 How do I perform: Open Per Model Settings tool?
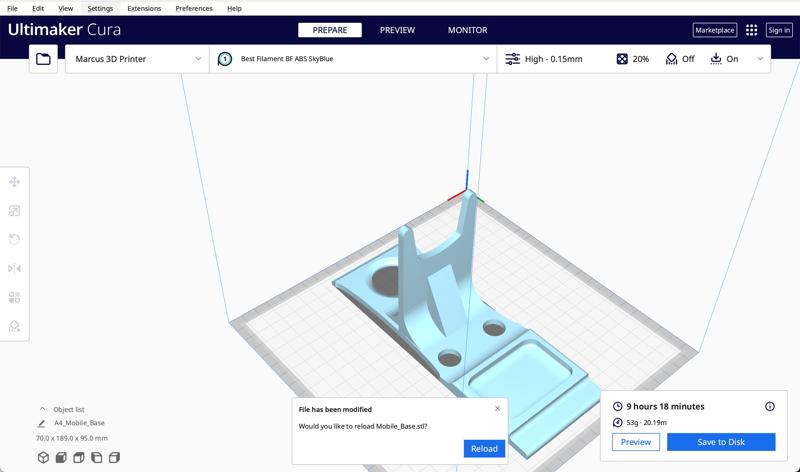point(14,297)
